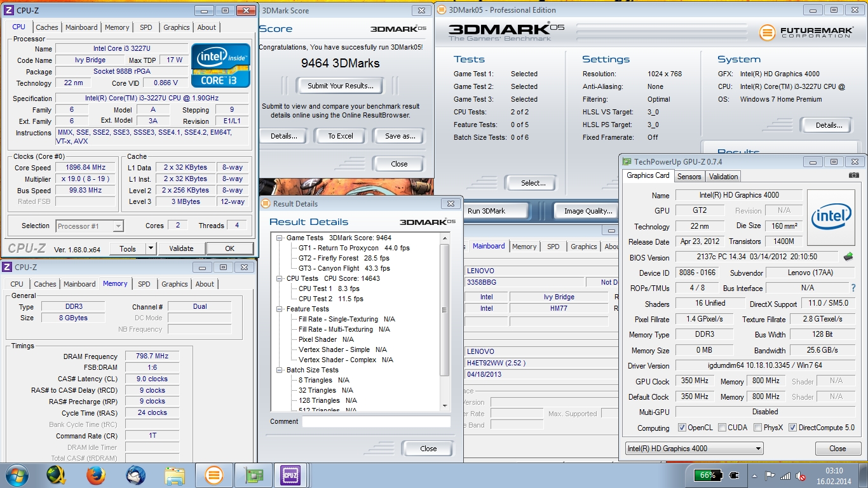
Task: Switch to CPU-Z purple taskbar icon
Action: click(291, 475)
